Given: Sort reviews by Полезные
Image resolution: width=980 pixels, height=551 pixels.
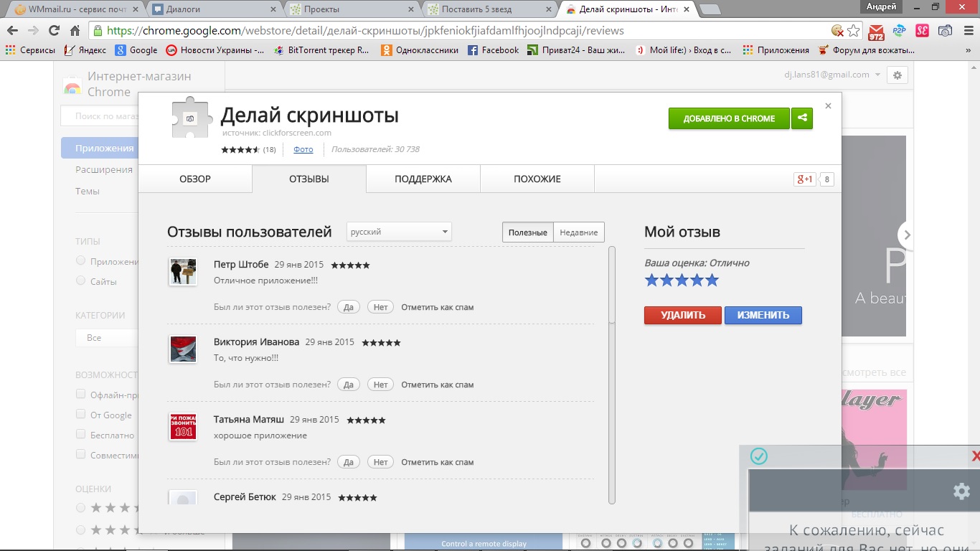Looking at the screenshot, I should coord(528,232).
